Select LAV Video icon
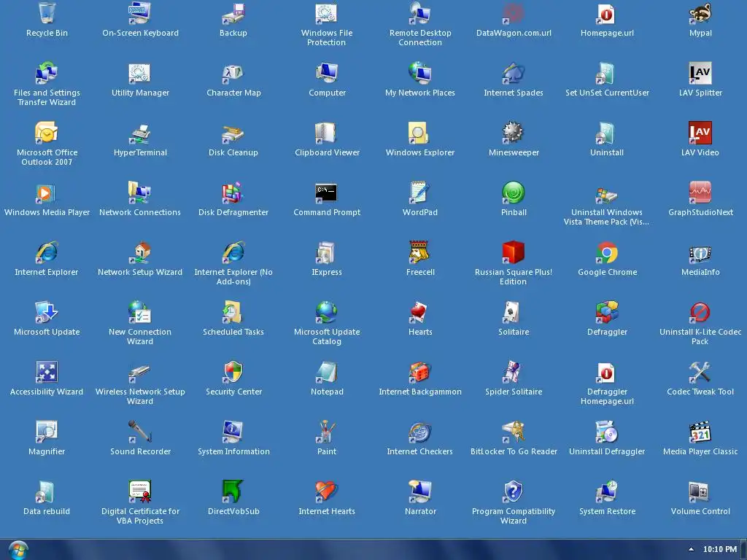Image resolution: width=747 pixels, height=560 pixels. [x=700, y=133]
